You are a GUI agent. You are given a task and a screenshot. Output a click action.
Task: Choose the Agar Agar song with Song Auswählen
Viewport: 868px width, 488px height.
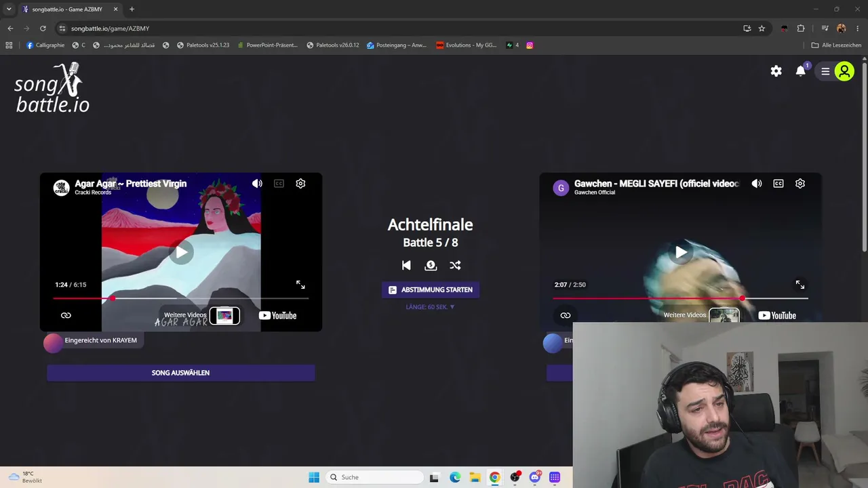point(181,373)
